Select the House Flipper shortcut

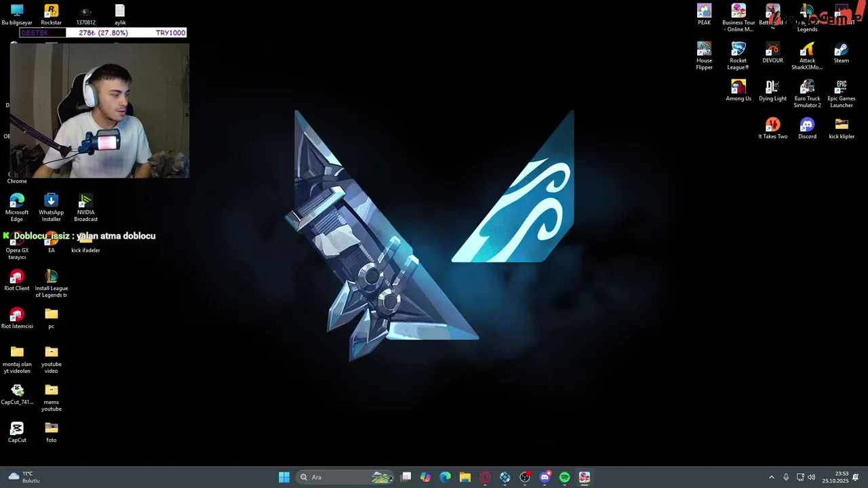tap(704, 56)
